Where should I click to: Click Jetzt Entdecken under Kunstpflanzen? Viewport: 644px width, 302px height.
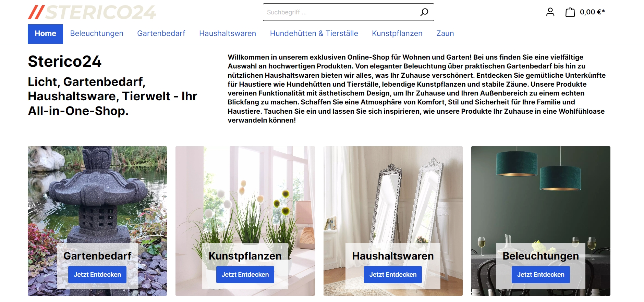click(x=245, y=275)
